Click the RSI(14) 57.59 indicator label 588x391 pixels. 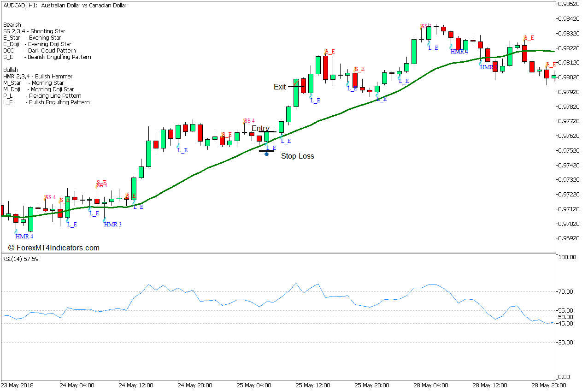(x=20, y=259)
